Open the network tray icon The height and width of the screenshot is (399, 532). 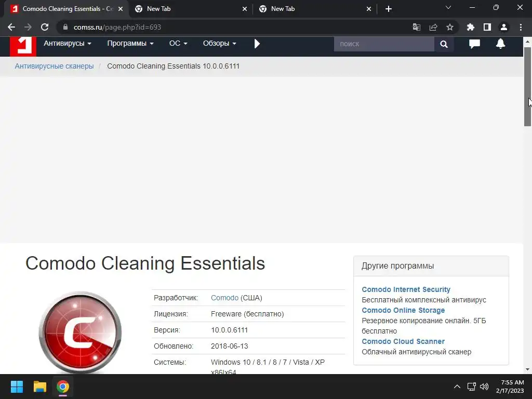tap(471, 387)
